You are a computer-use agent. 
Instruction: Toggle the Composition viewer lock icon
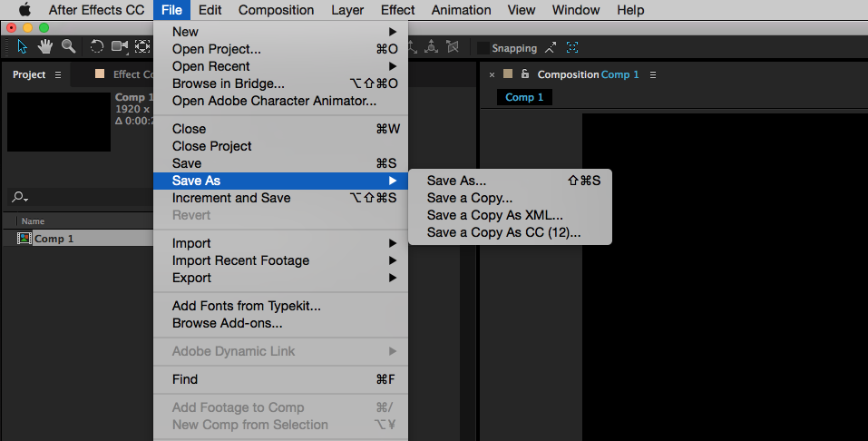[x=525, y=73]
